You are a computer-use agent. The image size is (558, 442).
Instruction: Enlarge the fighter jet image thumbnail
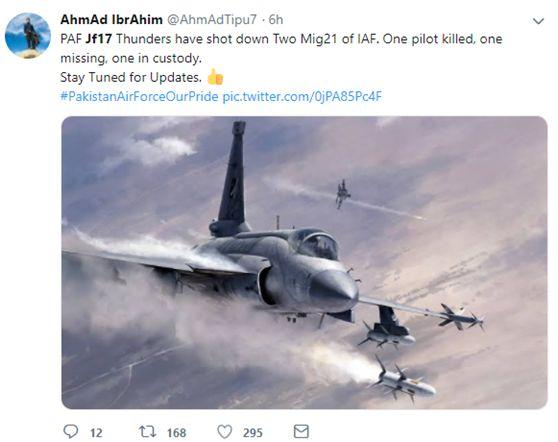point(304,263)
